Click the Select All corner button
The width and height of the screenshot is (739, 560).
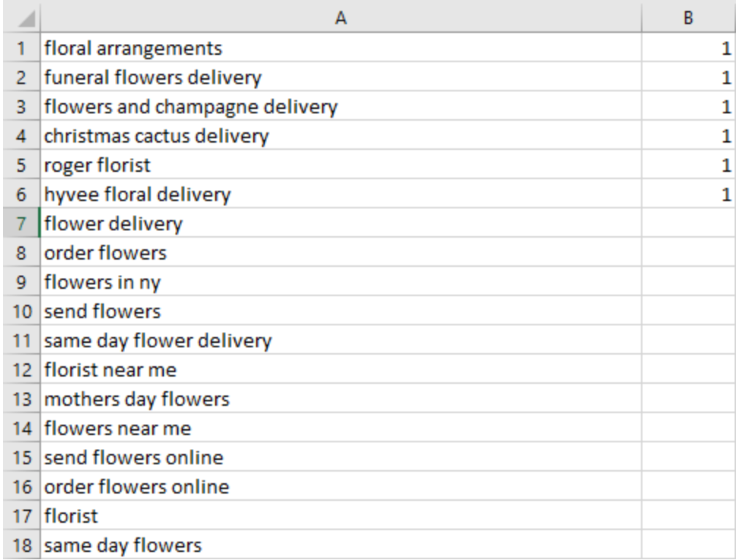point(16,15)
